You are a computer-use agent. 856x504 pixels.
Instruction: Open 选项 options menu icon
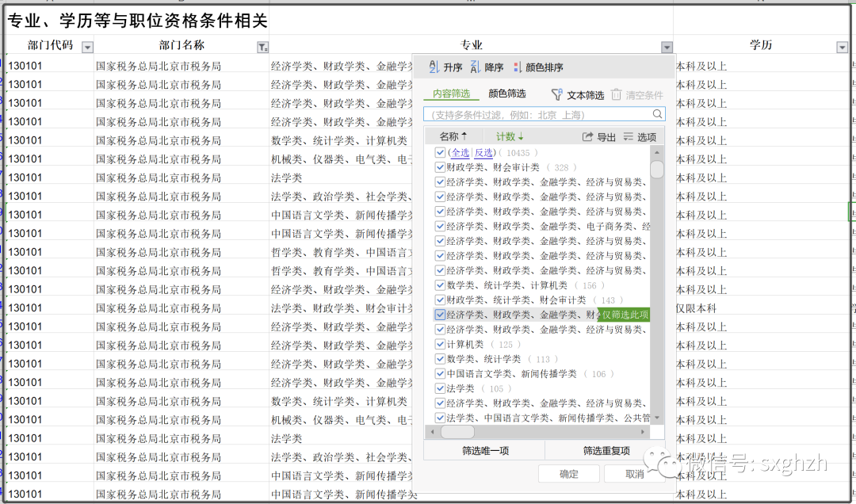pos(629,137)
